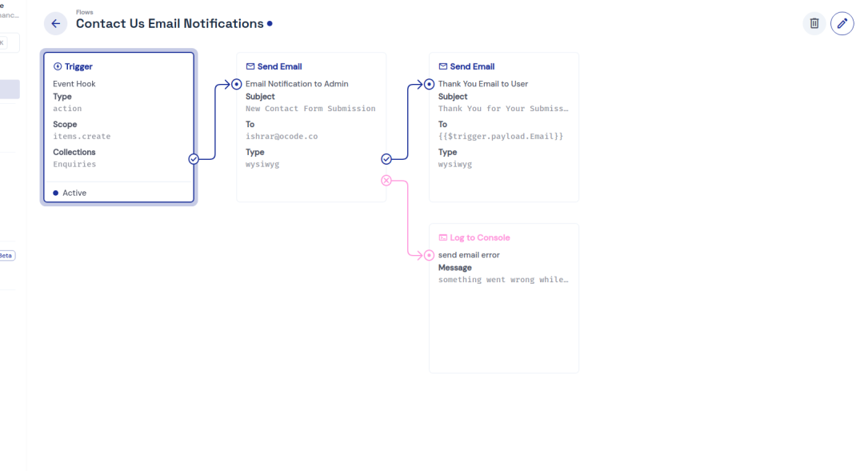Click Log to Console input attachment point

tap(430, 255)
